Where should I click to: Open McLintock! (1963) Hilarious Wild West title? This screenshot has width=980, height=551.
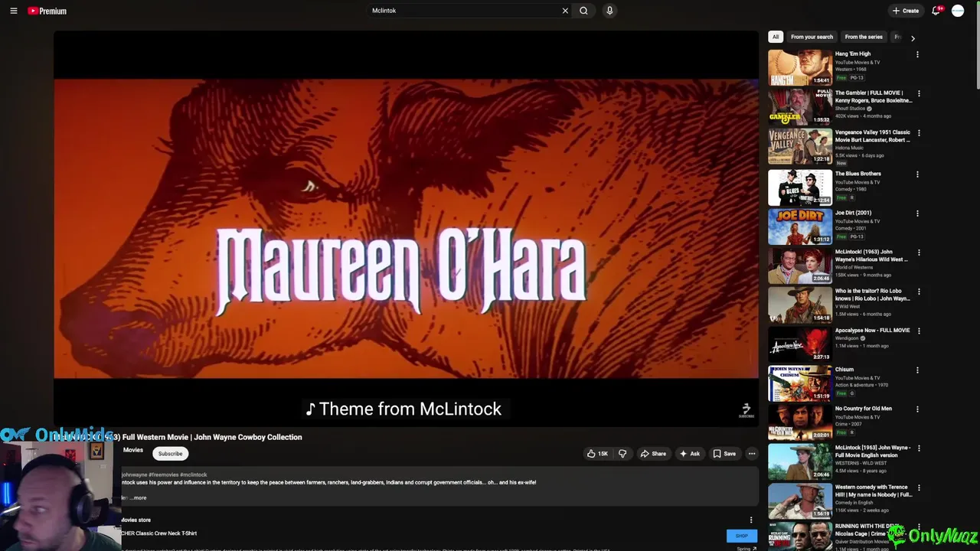(871, 256)
